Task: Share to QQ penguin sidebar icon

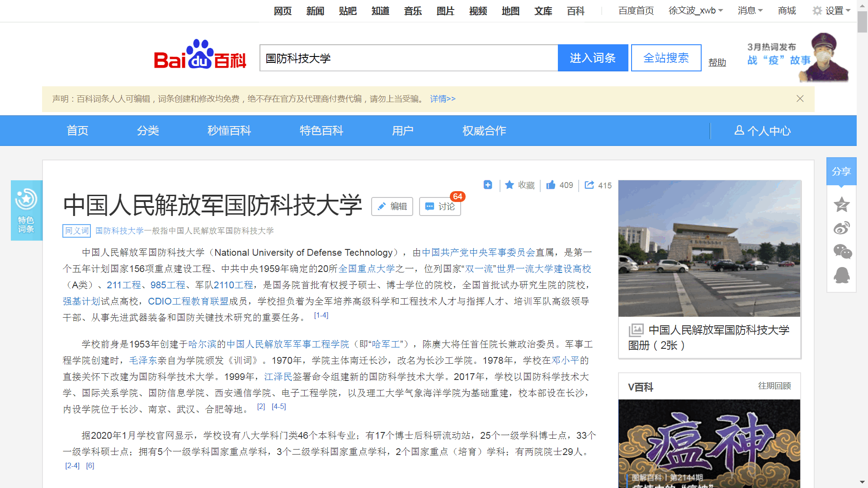Action: pyautogui.click(x=841, y=275)
